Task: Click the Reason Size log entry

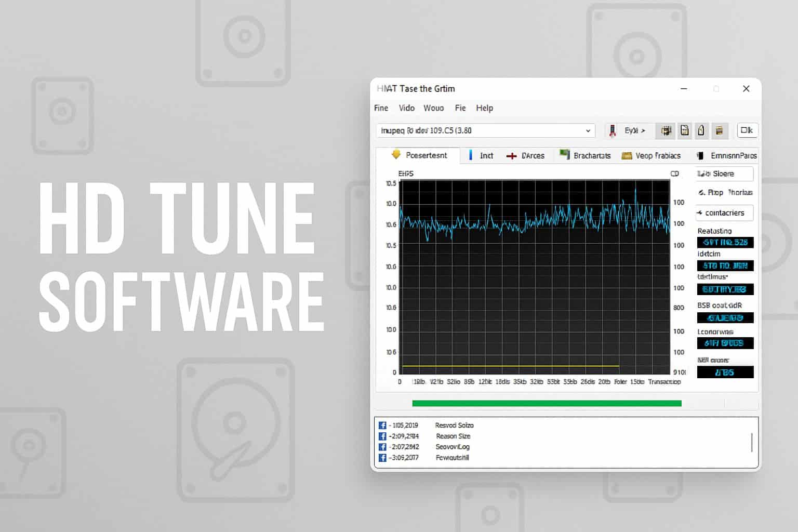Action: (x=453, y=436)
